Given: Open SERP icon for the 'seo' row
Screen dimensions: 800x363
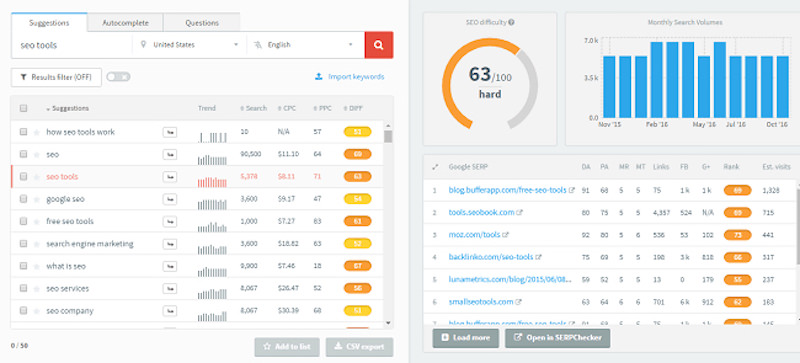Looking at the screenshot, I should pyautogui.click(x=169, y=154).
